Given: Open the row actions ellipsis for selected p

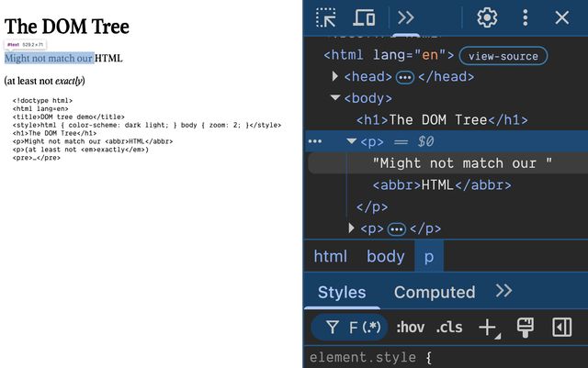Looking at the screenshot, I should (314, 141).
